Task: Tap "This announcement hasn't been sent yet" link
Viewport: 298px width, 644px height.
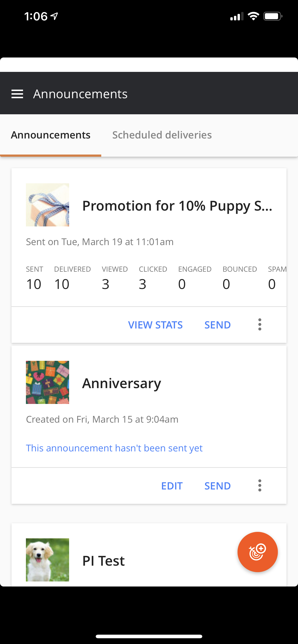Action: (114, 448)
